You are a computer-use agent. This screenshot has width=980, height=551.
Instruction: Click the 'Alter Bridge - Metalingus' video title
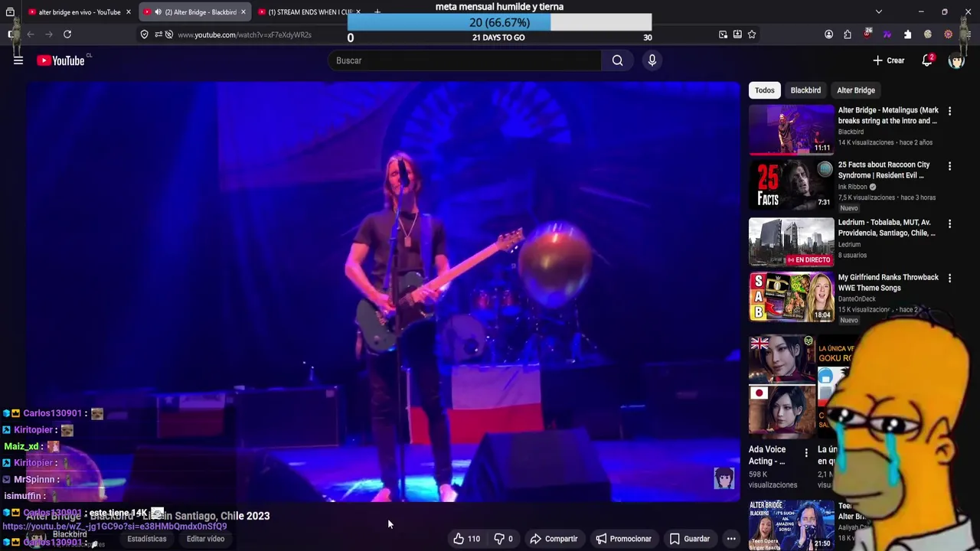pos(888,116)
